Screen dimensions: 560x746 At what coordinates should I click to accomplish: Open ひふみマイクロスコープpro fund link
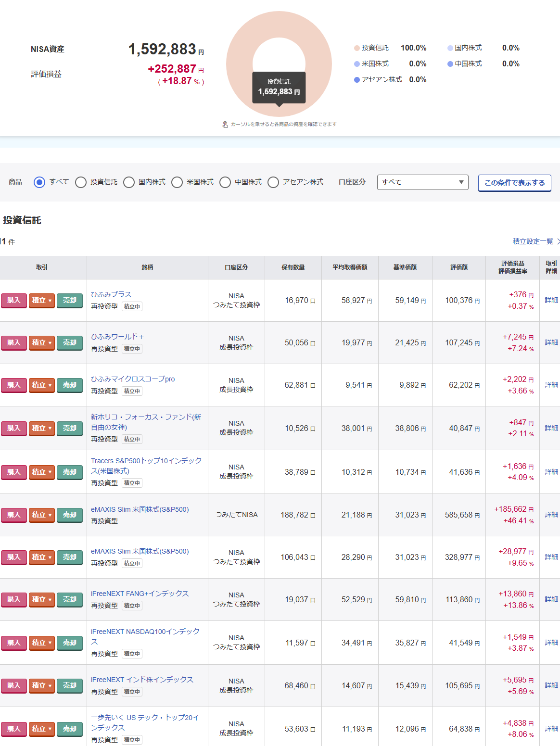133,379
